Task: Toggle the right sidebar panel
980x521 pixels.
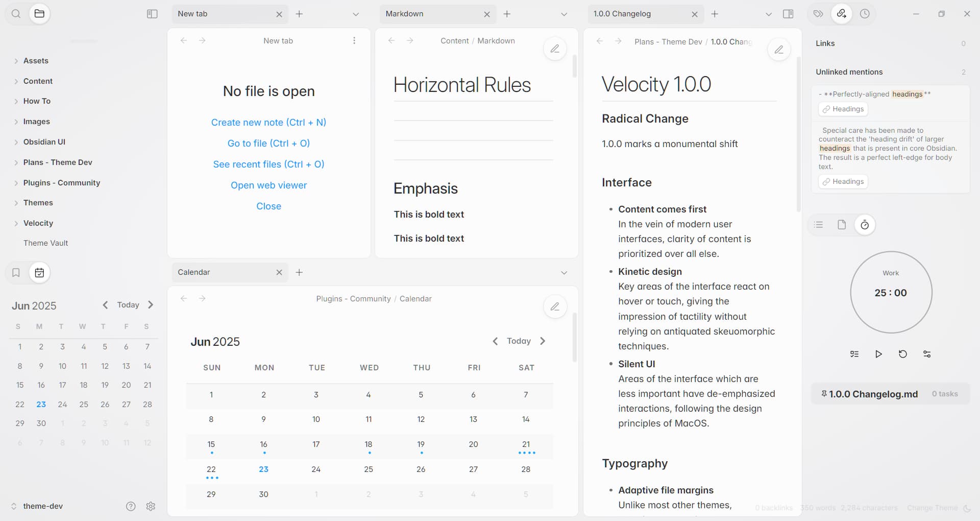Action: [788, 14]
